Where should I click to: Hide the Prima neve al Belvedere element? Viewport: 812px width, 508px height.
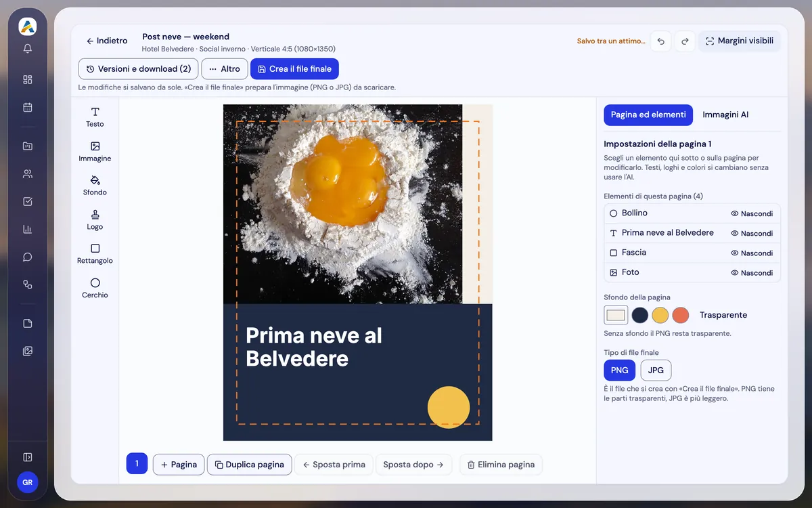coord(752,233)
